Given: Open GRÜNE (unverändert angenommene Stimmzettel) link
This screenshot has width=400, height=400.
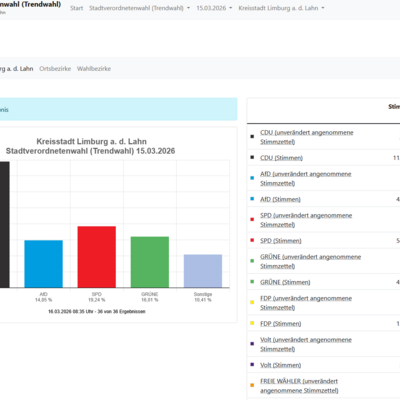Looking at the screenshot, I should [x=311, y=261].
